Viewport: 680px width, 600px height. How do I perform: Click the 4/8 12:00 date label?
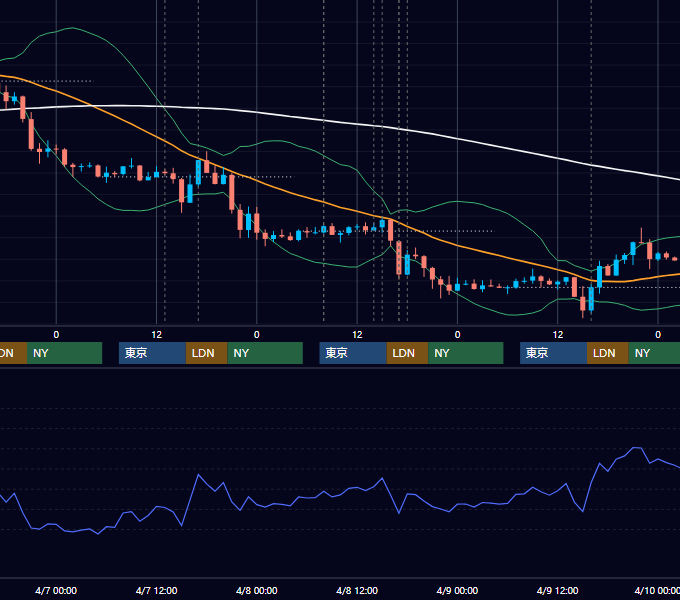click(x=357, y=590)
